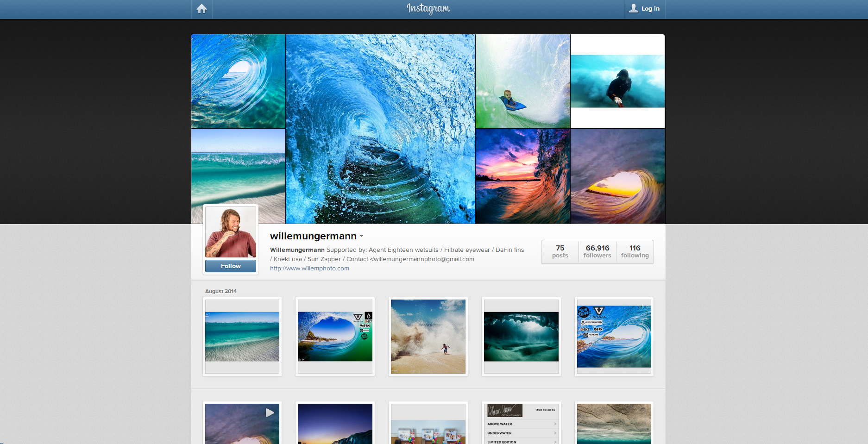Click the Instagram logo in header

[x=428, y=9]
